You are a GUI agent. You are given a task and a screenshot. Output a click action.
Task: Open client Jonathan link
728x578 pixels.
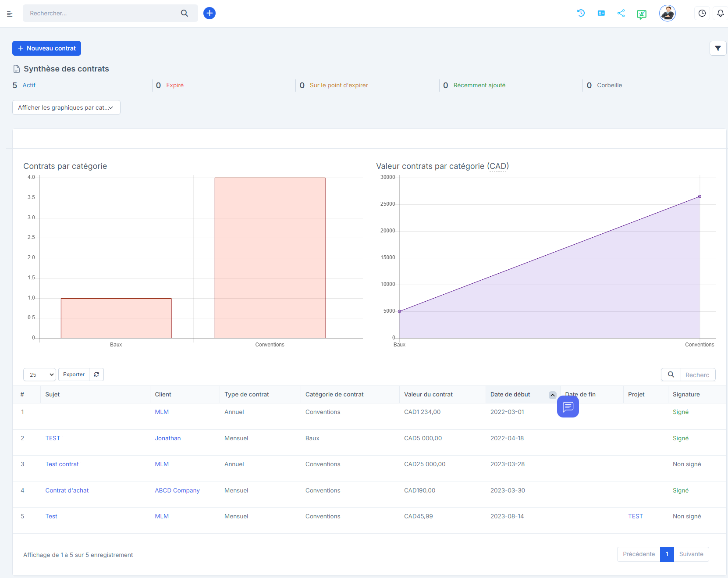tap(168, 438)
